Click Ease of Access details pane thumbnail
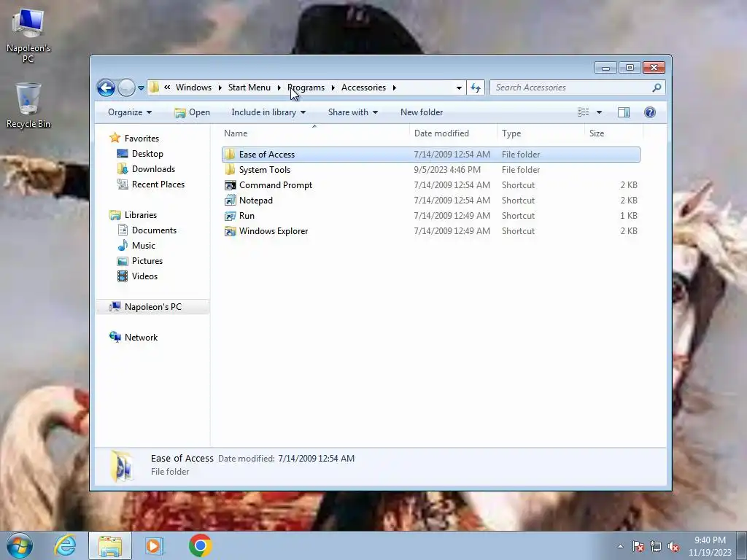Image resolution: width=747 pixels, height=560 pixels. tap(122, 466)
